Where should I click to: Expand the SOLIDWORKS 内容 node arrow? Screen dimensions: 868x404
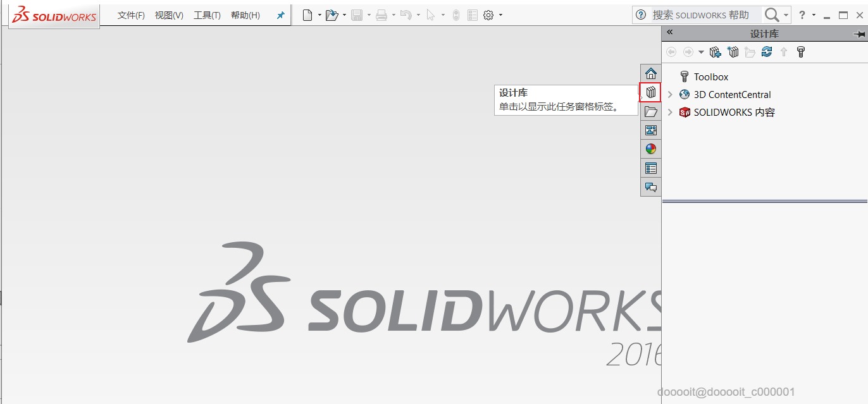click(x=671, y=112)
